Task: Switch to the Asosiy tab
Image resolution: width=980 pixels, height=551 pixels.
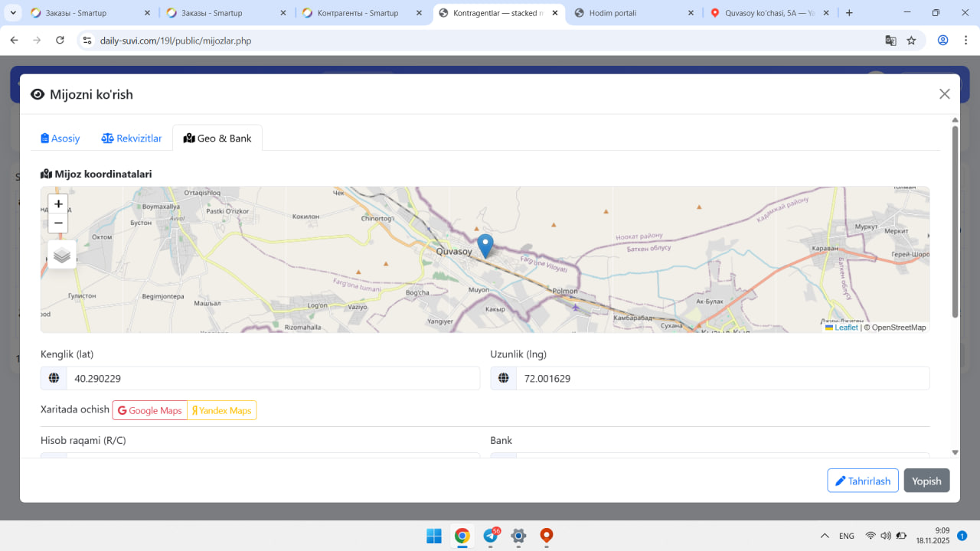Action: (60, 139)
